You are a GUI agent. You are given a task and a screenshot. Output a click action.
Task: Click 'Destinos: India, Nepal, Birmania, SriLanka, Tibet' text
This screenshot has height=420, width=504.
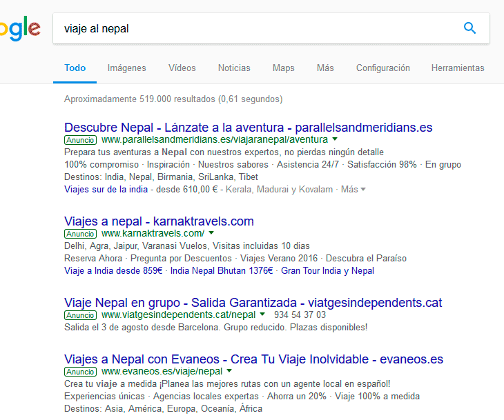(x=161, y=177)
